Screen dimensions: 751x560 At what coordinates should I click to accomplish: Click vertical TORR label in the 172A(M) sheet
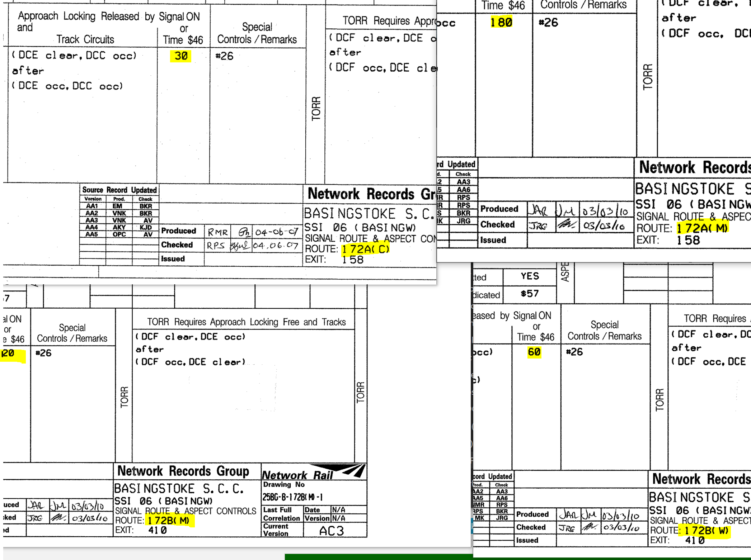(648, 77)
